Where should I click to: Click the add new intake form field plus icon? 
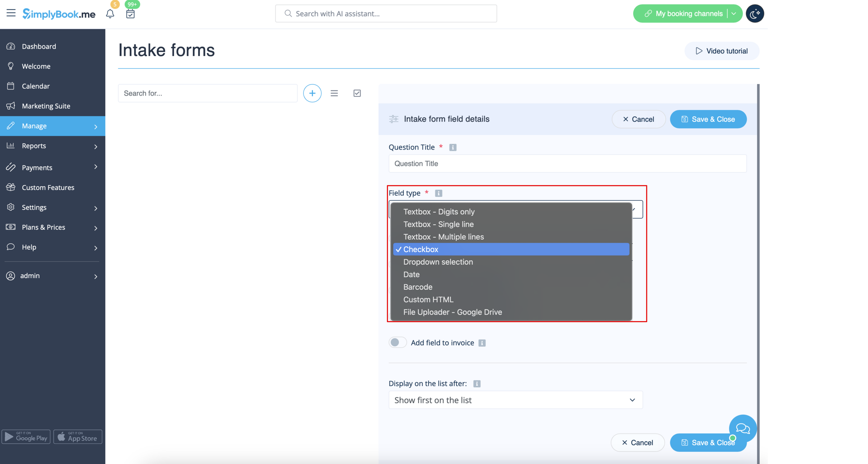click(x=312, y=93)
